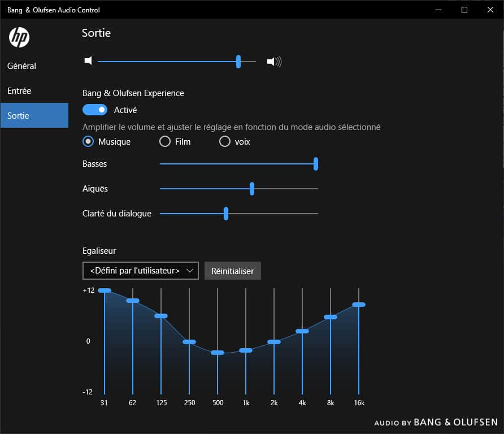Click the 31 Hz equalizer band handle
The image size is (504, 434).
(x=105, y=290)
